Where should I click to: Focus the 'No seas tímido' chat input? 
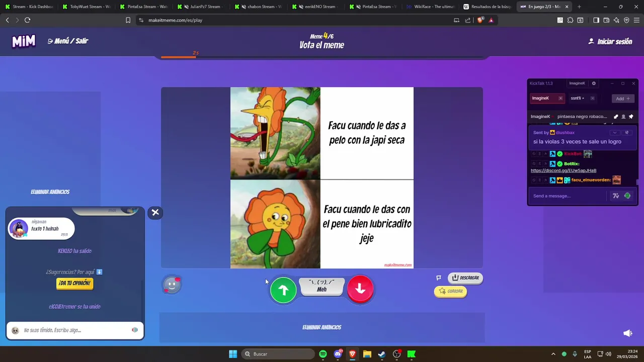74,330
